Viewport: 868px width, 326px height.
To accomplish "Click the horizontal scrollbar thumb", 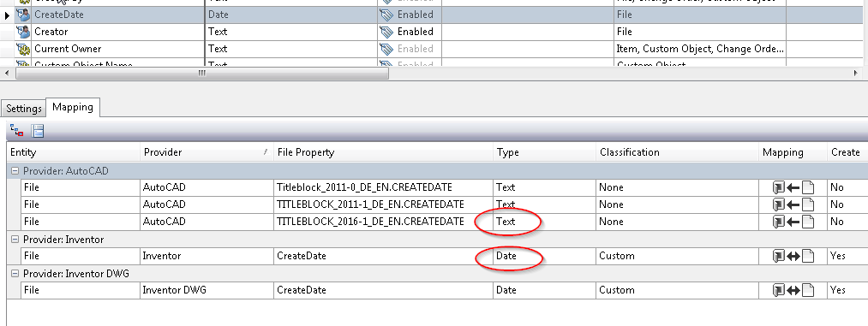I will tap(202, 74).
